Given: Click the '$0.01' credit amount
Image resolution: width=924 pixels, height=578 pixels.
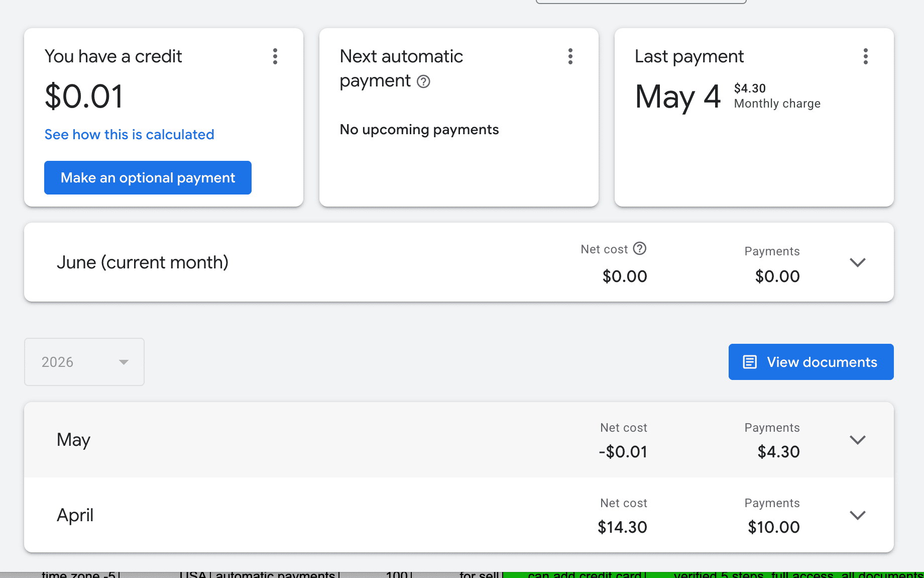Looking at the screenshot, I should (x=84, y=97).
